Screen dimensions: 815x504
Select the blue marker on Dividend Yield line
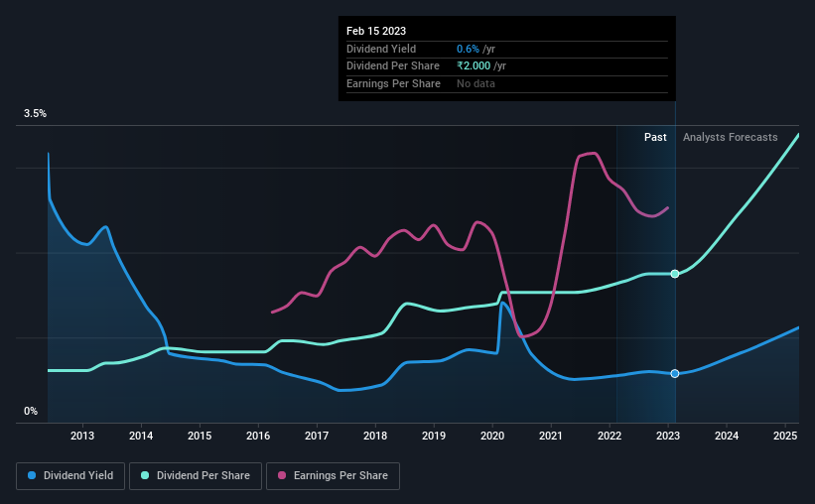675,374
